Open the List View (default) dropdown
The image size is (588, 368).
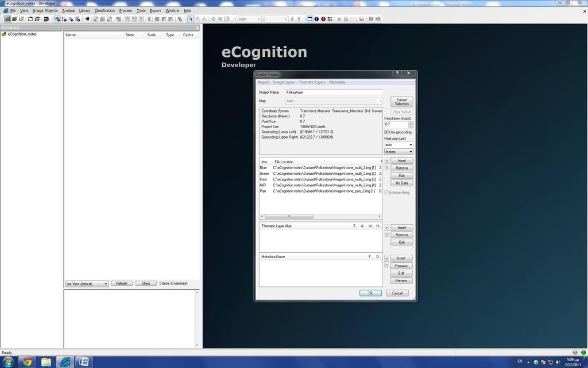(87, 283)
